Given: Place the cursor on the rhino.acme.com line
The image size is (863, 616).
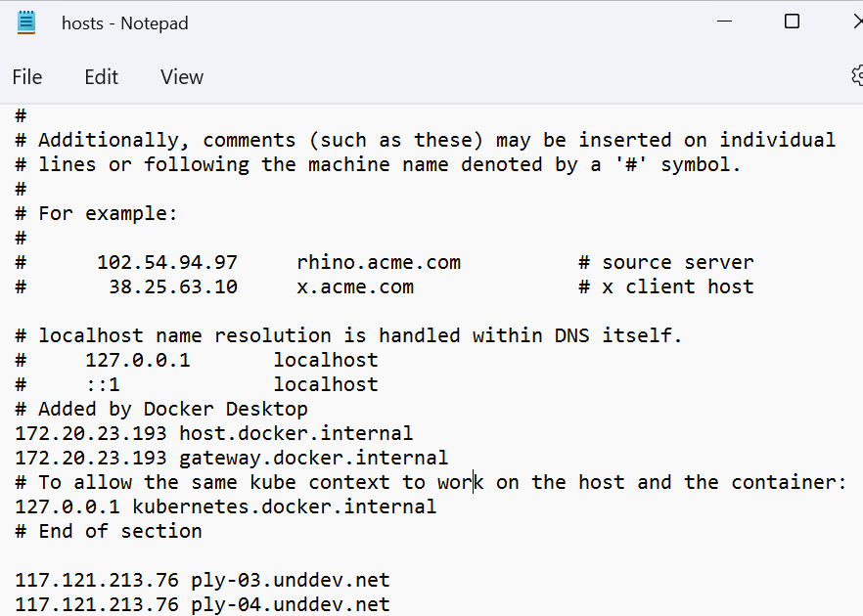Looking at the screenshot, I should 379,262.
